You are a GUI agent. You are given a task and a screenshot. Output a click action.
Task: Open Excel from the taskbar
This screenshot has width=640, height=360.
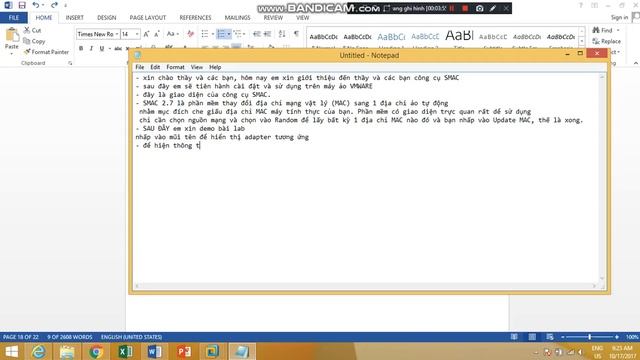(125, 351)
